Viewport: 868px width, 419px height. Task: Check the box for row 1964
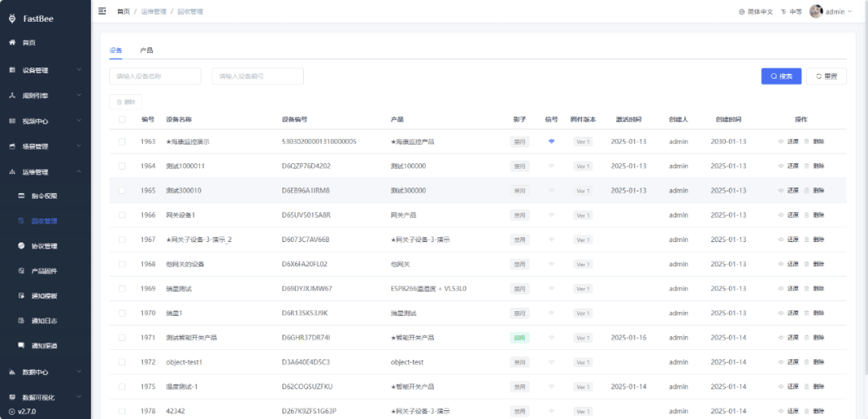pyautogui.click(x=122, y=166)
